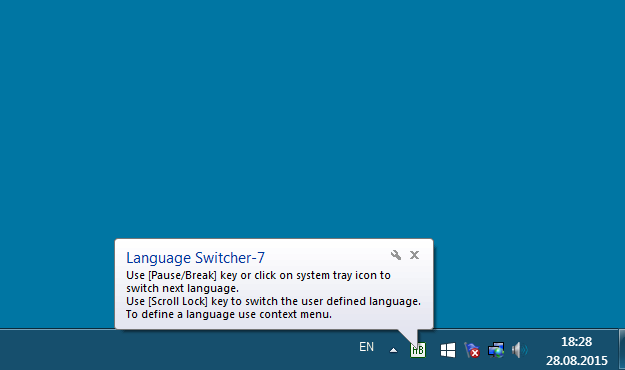The image size is (625, 370).
Task: Click the Language Switcher-7 tray icon
Action: 418,350
